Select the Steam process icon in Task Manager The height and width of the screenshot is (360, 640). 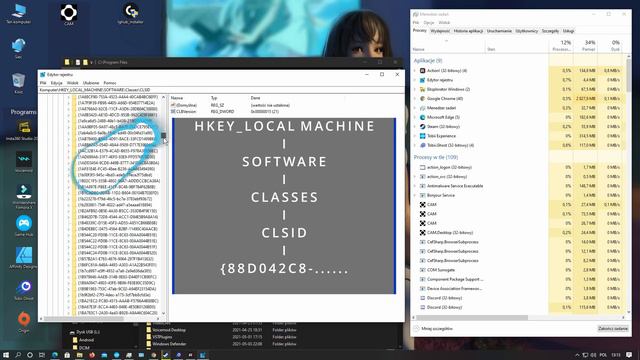point(422,127)
